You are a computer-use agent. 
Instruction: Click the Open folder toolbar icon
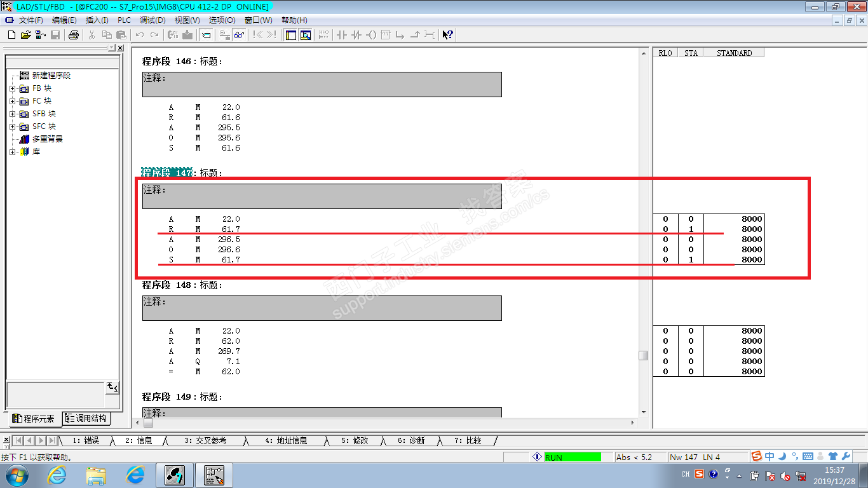tap(26, 35)
